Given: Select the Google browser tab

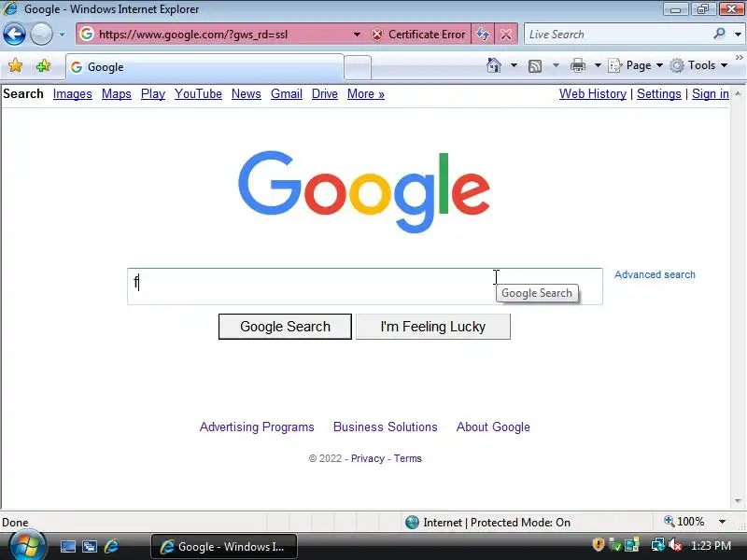Looking at the screenshot, I should coord(204,67).
